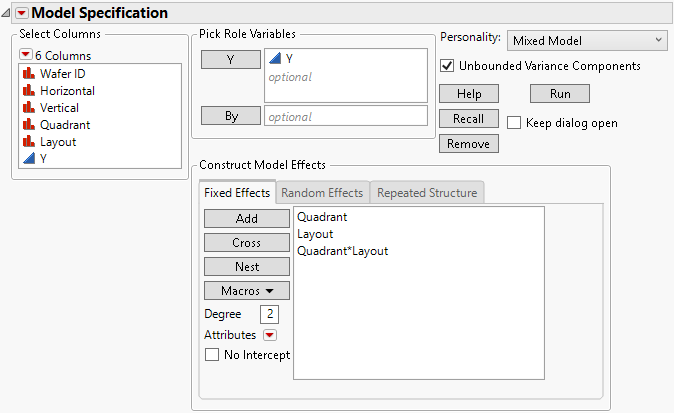This screenshot has width=674, height=413.
Task: Switch to the Repeated Structure tab
Action: tap(428, 192)
